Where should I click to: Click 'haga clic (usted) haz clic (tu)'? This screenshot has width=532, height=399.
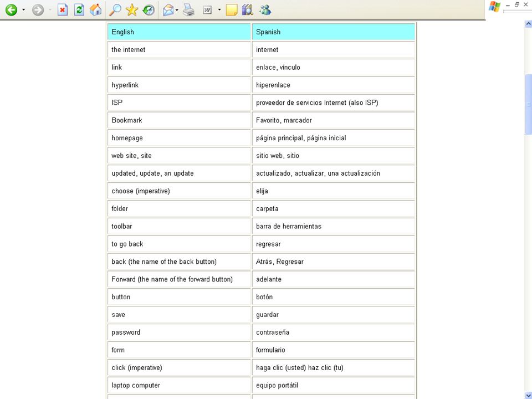pyautogui.click(x=334, y=367)
